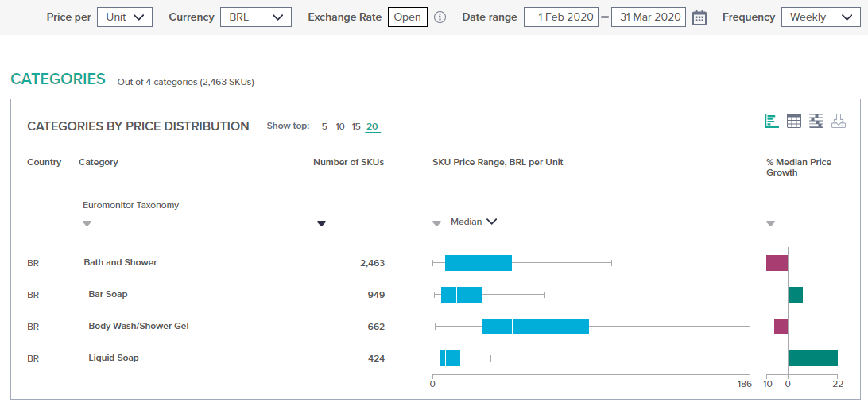The image size is (868, 406).
Task: Switch to the table view icon
Action: click(x=794, y=121)
